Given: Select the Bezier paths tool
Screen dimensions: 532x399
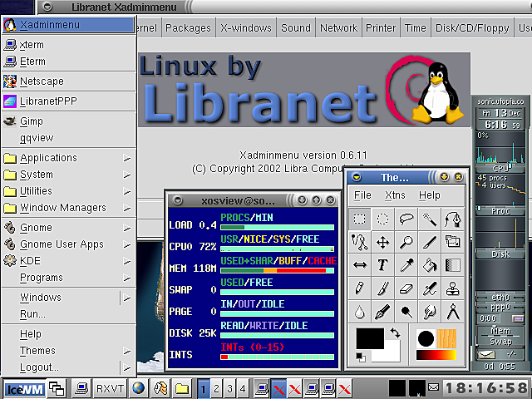Looking at the screenshot, I should pos(452,219).
